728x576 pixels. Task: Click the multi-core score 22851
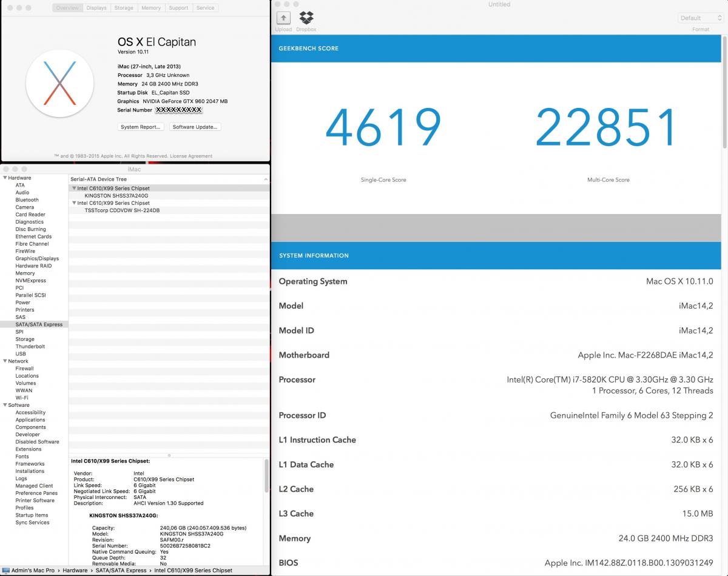click(x=607, y=128)
